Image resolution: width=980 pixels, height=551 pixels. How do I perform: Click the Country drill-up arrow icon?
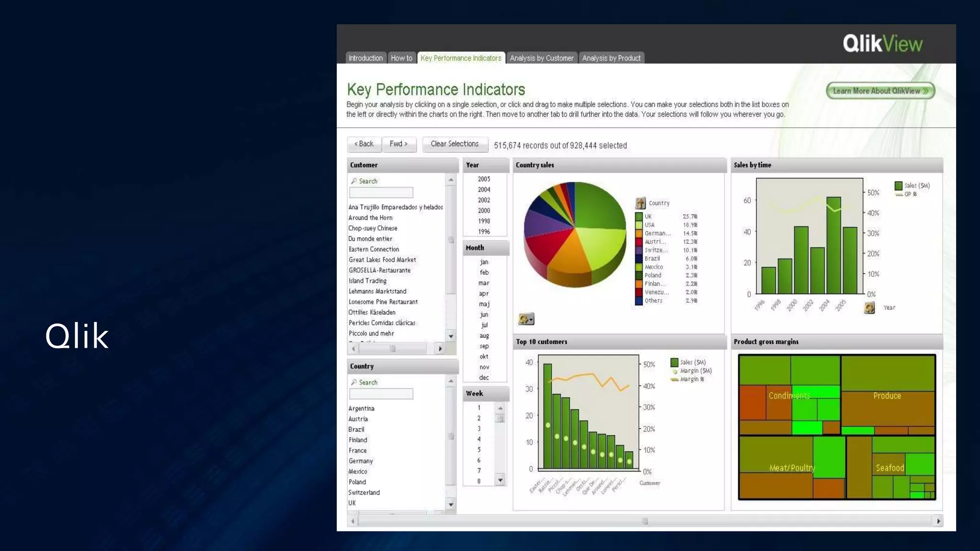(x=640, y=203)
